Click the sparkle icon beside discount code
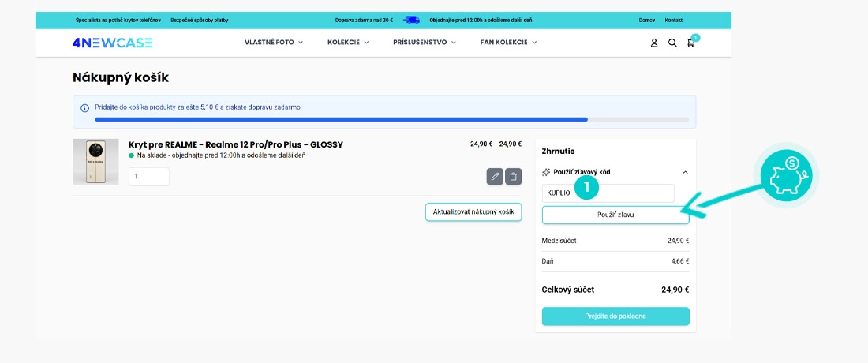868x363 pixels. tap(546, 172)
